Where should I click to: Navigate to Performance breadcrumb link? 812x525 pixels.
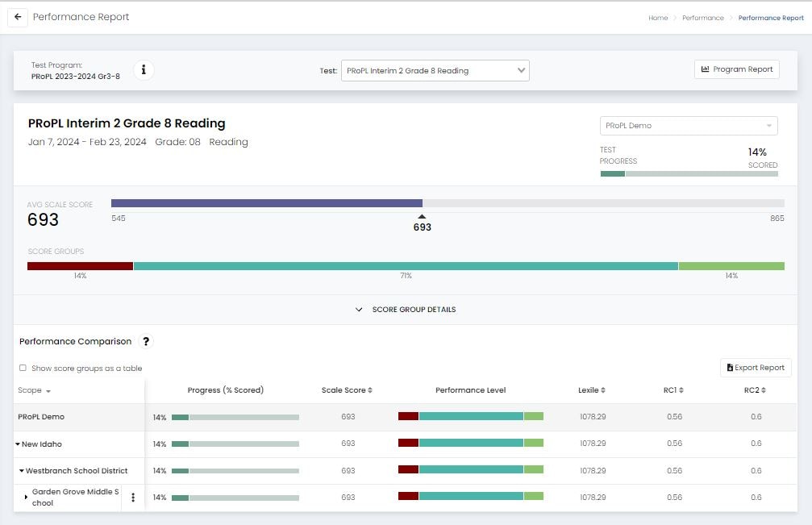(702, 18)
